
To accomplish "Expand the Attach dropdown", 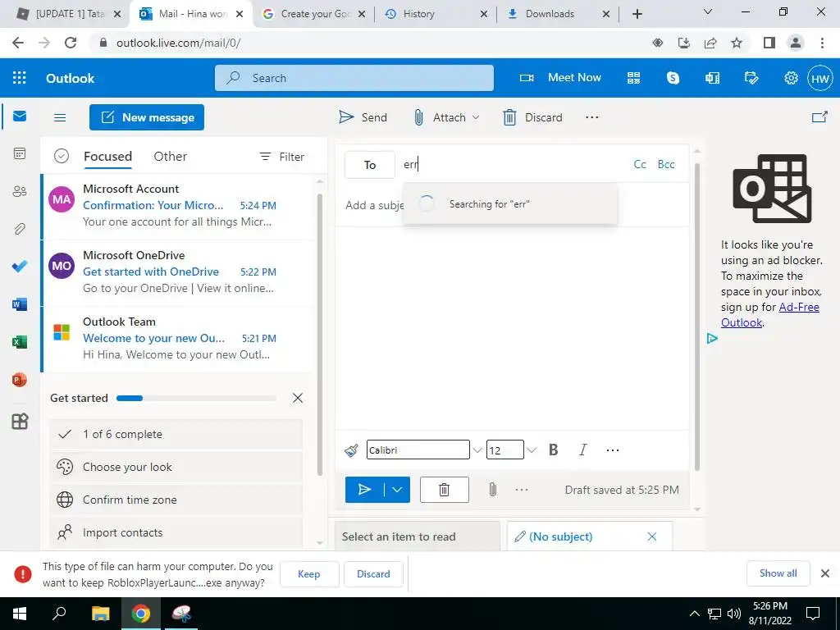I will point(476,117).
